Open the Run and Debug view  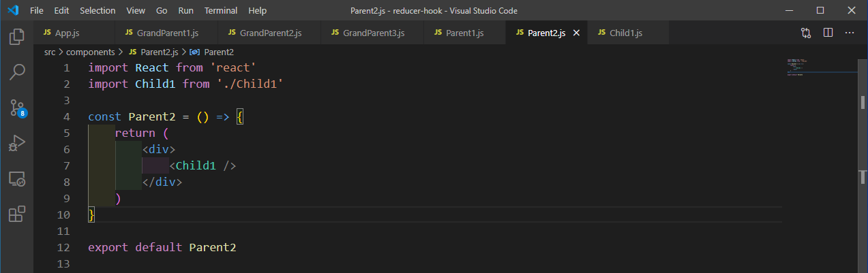(x=16, y=143)
